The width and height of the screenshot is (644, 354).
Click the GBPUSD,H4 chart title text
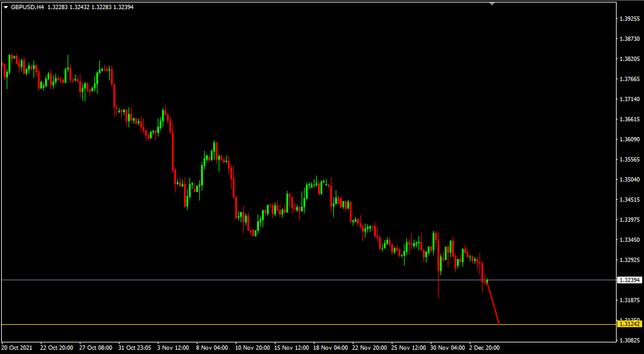click(27, 7)
